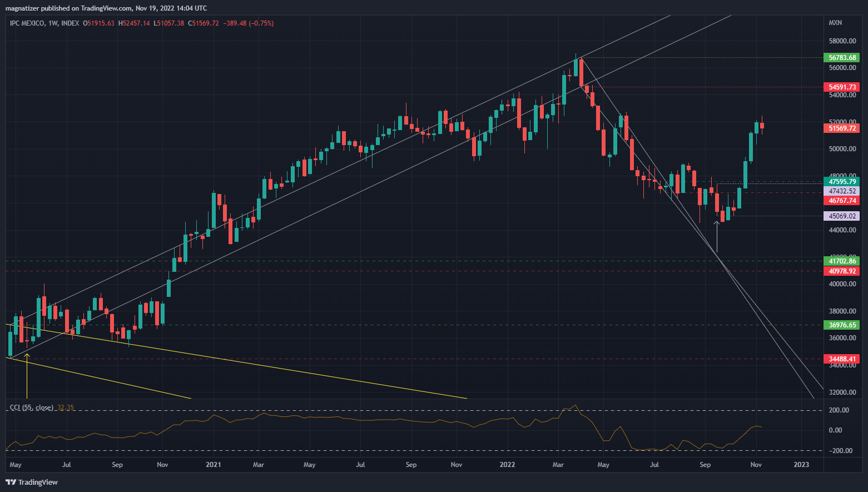Click the 2023 label on time axis
Image resolution: width=868 pixels, height=492 pixels.
click(x=801, y=465)
